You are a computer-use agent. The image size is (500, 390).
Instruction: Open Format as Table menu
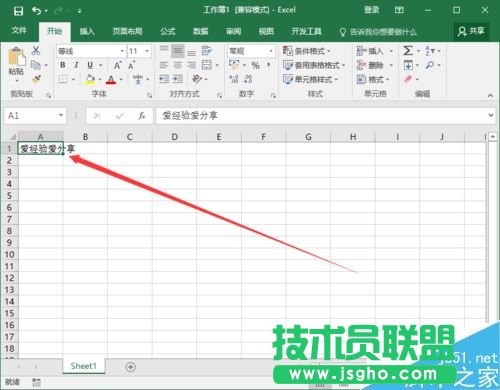coord(314,65)
